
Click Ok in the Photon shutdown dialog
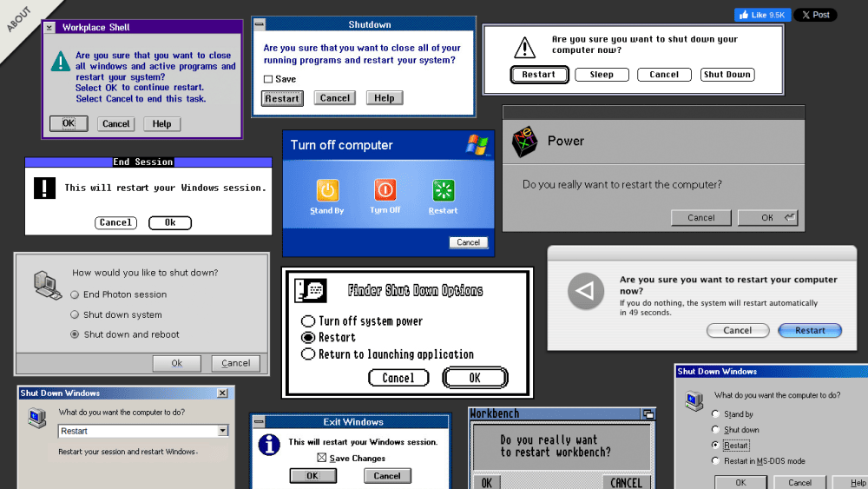point(176,363)
